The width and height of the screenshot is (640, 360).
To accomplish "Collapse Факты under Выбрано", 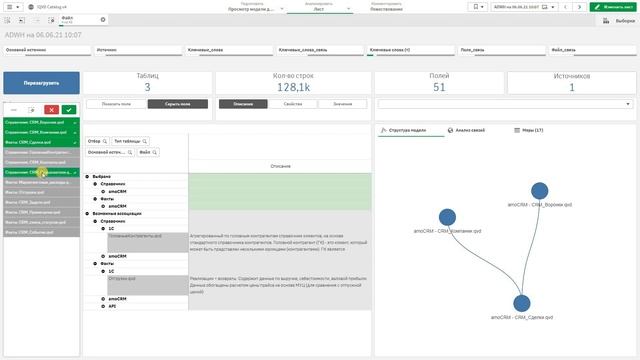I will click(95, 199).
